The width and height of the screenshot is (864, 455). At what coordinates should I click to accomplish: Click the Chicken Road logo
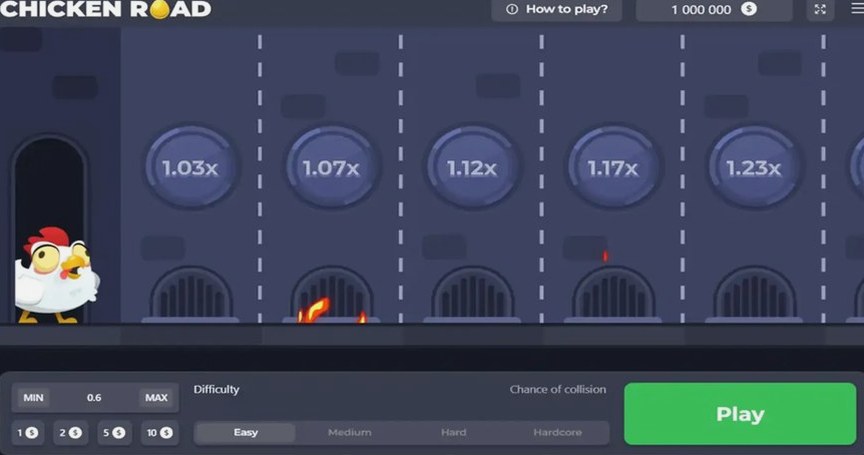106,9
